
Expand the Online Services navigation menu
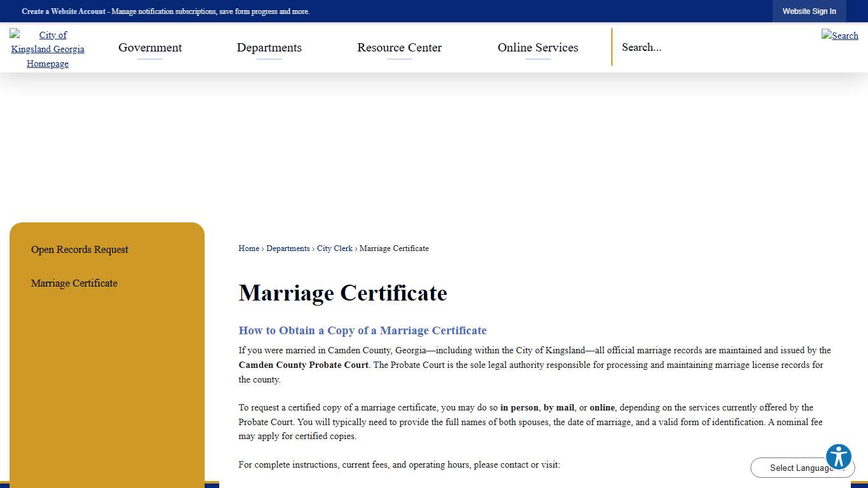tap(538, 47)
